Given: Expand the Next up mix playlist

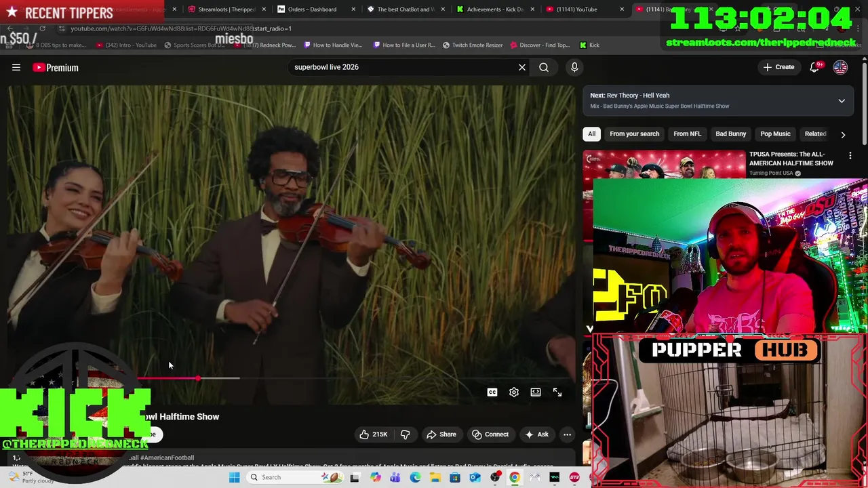Looking at the screenshot, I should (842, 101).
